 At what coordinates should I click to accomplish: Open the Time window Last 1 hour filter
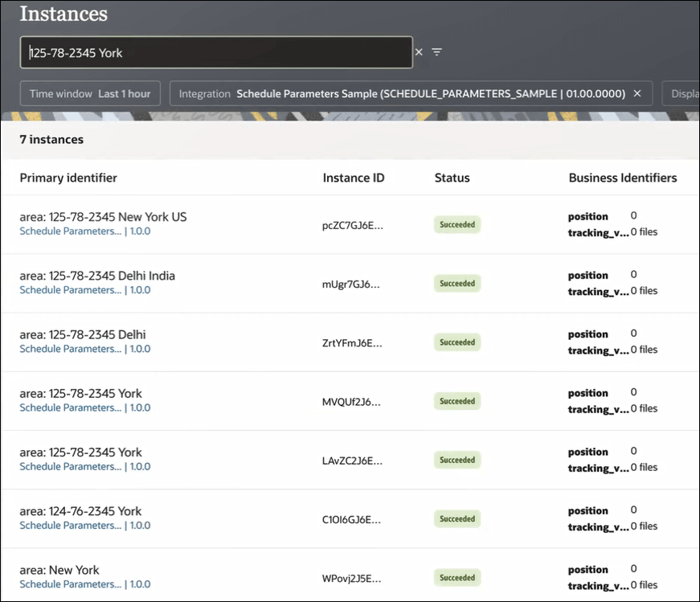coord(90,93)
